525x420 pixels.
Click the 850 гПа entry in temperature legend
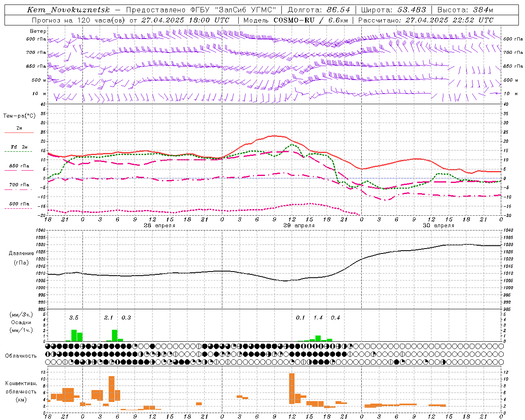19,166
